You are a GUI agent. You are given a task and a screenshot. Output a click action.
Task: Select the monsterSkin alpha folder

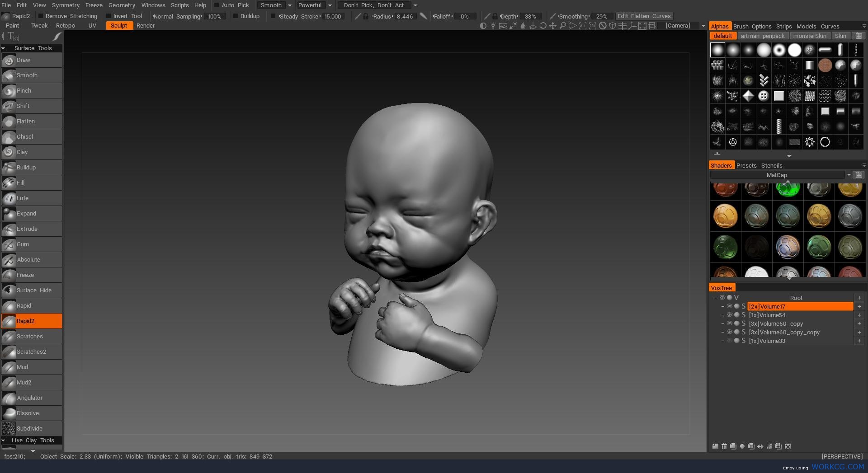click(810, 36)
